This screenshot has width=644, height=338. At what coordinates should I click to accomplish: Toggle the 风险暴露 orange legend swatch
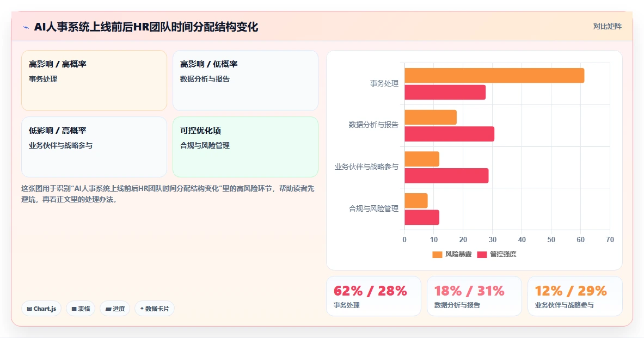point(437,254)
